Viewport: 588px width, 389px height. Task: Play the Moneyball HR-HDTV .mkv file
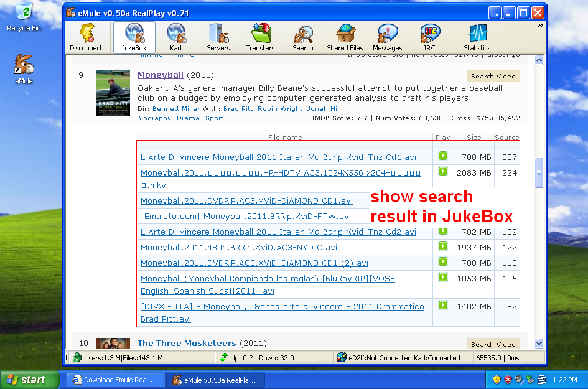point(443,171)
